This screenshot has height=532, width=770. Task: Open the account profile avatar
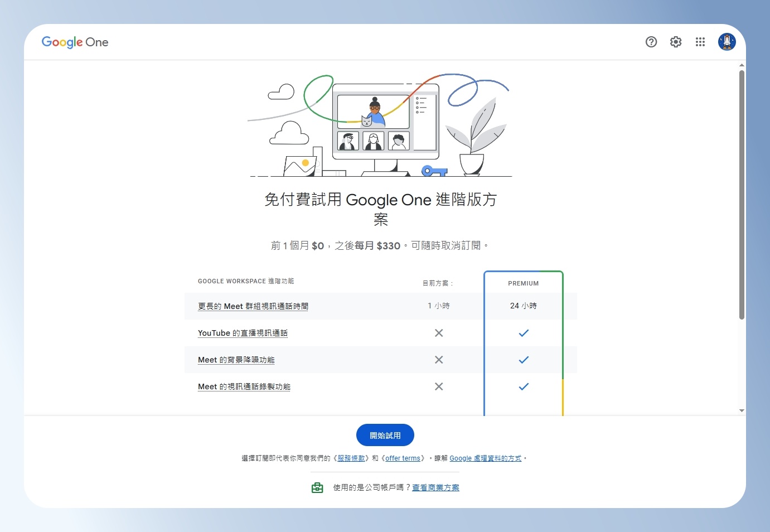[x=727, y=42]
